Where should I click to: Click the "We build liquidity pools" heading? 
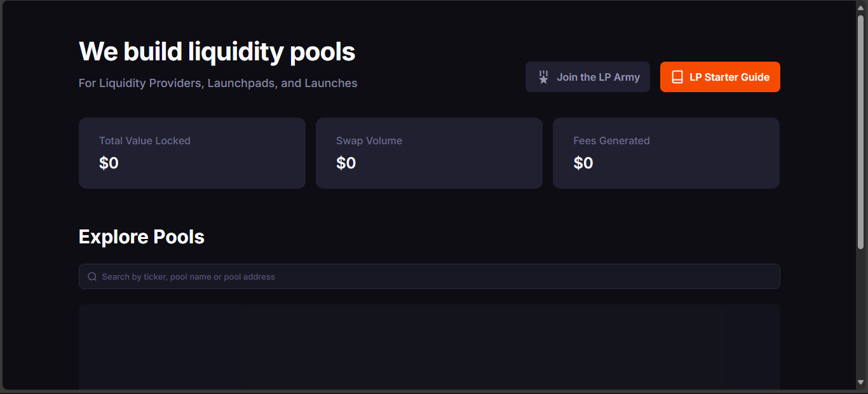[217, 51]
